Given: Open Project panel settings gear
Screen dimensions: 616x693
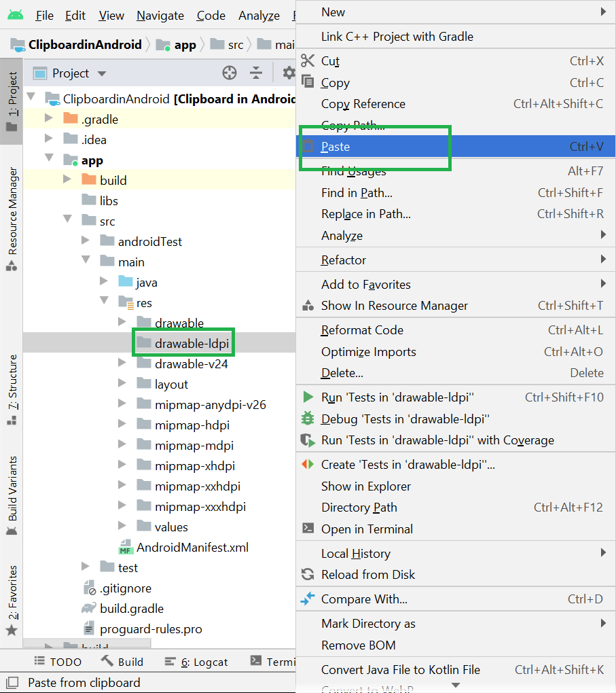Looking at the screenshot, I should click(289, 73).
